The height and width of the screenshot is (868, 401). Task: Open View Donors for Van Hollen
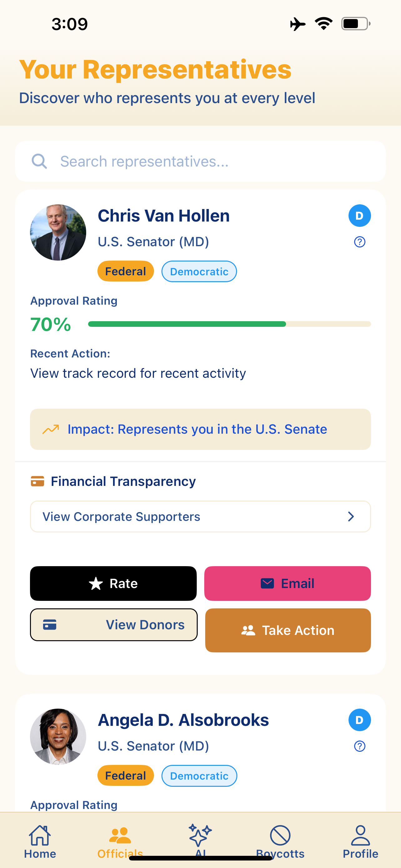pos(114,625)
